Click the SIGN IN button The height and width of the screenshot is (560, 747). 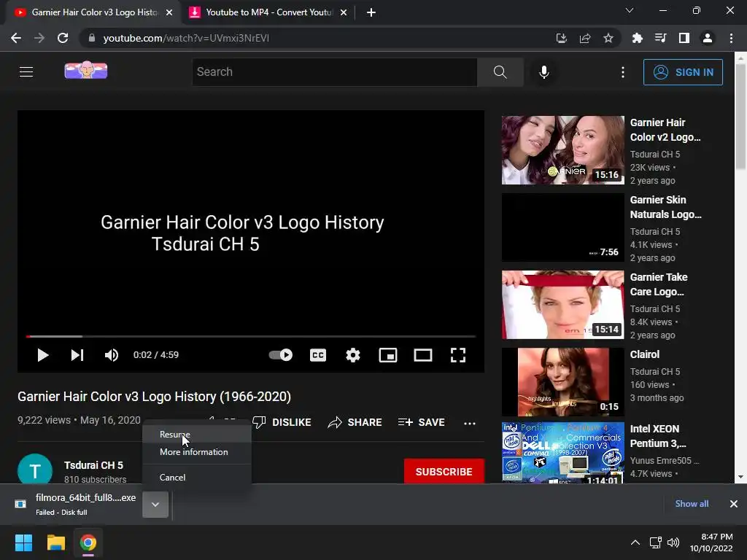pos(683,72)
